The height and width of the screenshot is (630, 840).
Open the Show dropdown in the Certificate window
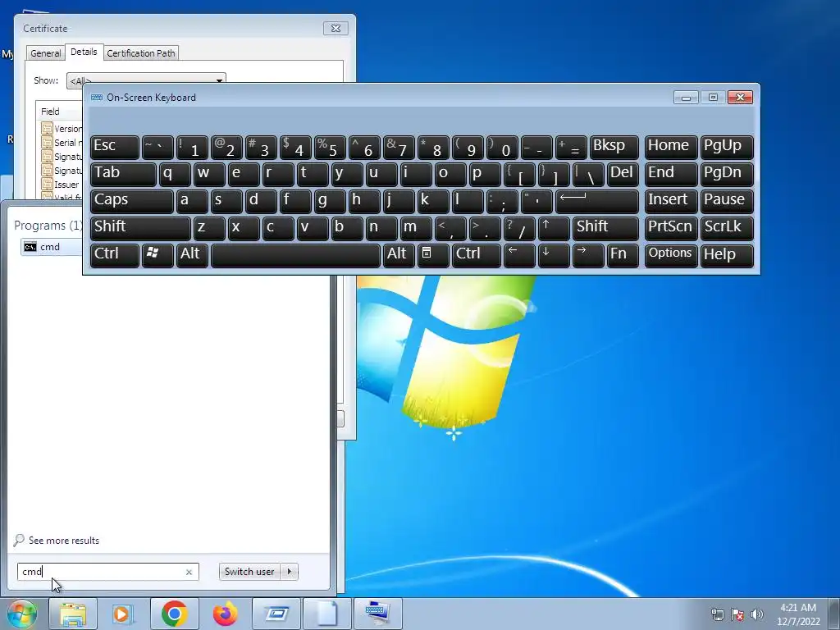click(x=146, y=81)
